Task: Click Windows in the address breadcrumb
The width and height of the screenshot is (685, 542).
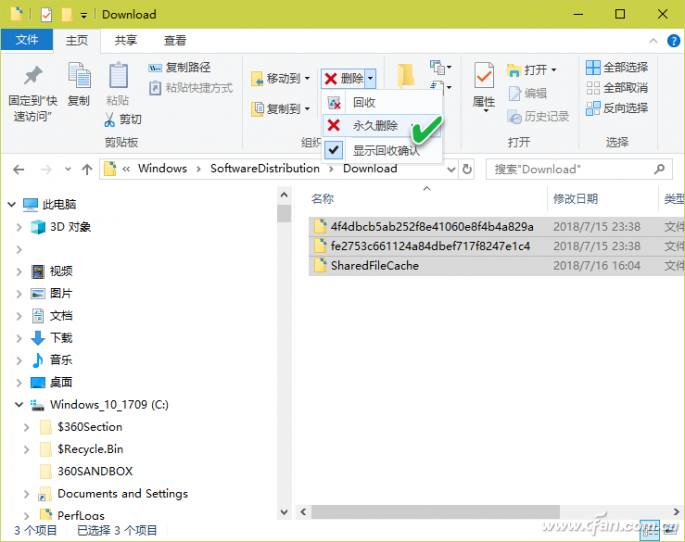Action: [163, 169]
